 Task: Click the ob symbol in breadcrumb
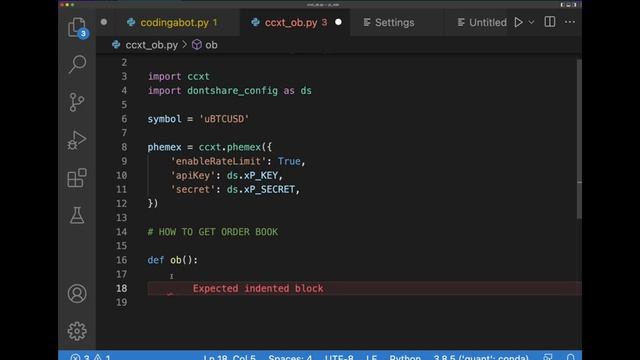tap(211, 45)
